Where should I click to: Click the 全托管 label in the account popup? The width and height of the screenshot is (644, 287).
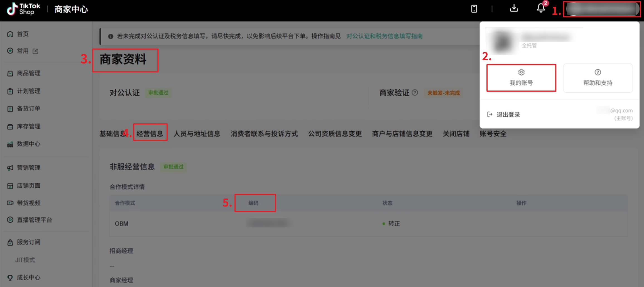tap(529, 45)
